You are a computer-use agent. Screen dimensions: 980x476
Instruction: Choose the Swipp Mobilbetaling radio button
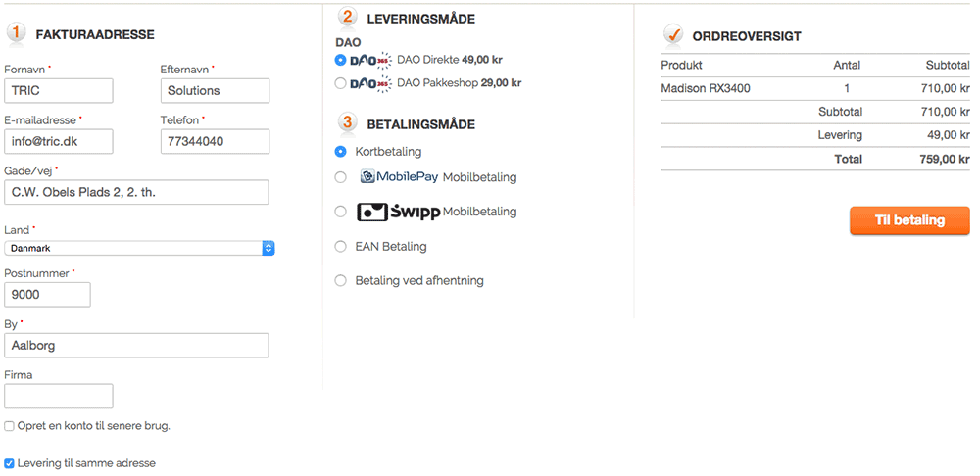[x=341, y=212]
